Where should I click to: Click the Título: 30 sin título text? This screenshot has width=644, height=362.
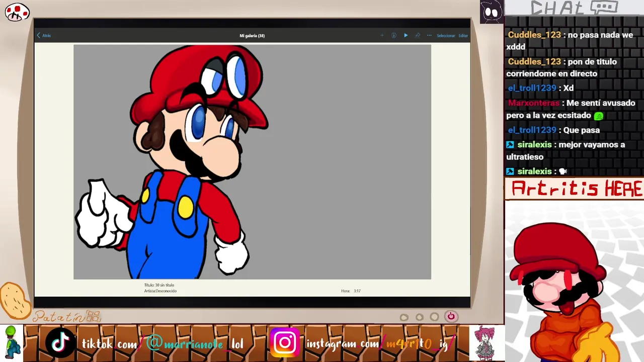pos(159,285)
